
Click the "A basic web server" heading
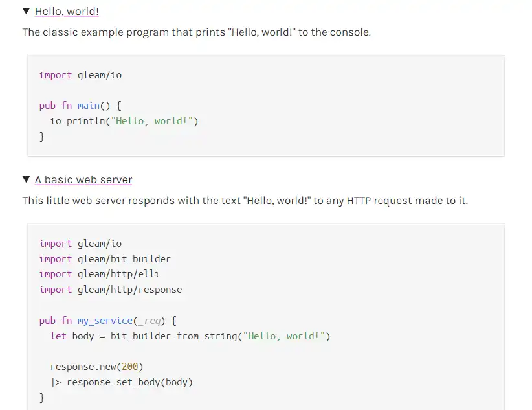coord(83,179)
